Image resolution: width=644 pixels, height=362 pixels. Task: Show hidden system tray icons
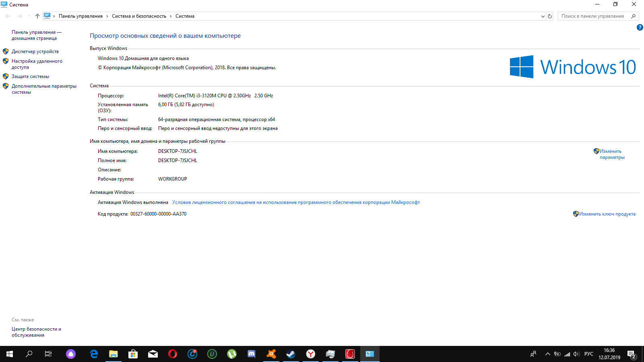547,354
